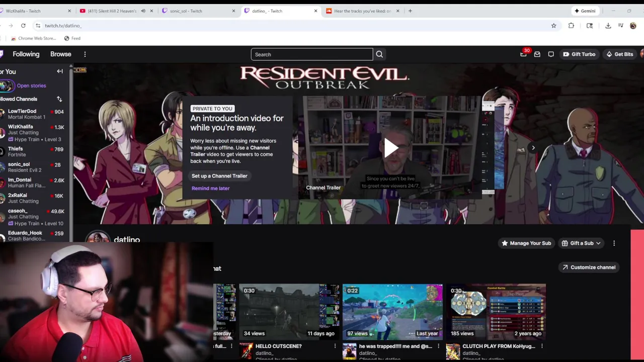Screen dimensions: 644x362
Task: Sort followed channels with the arrows icon
Action: point(59,99)
